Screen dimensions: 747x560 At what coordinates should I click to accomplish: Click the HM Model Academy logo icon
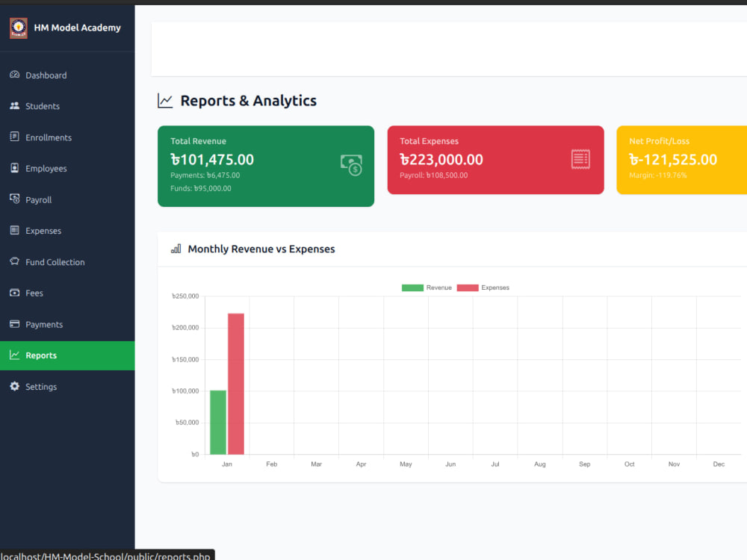coord(19,28)
